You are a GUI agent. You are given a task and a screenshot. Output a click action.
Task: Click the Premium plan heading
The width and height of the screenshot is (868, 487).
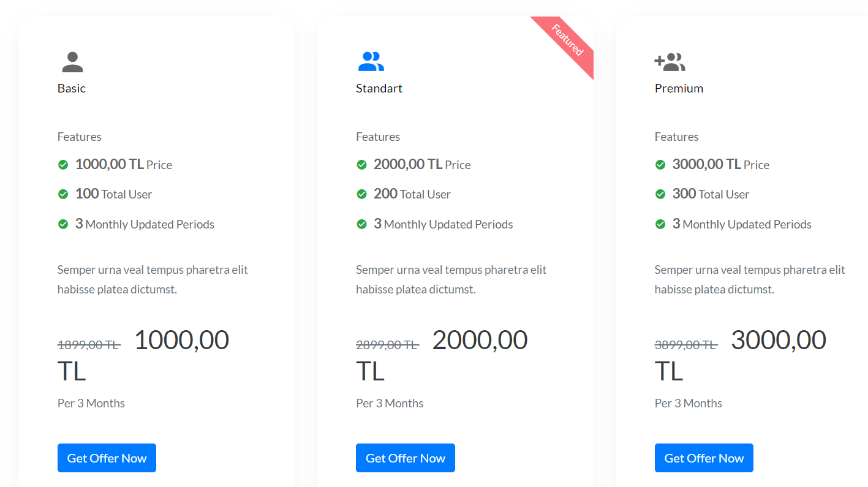[x=679, y=88]
